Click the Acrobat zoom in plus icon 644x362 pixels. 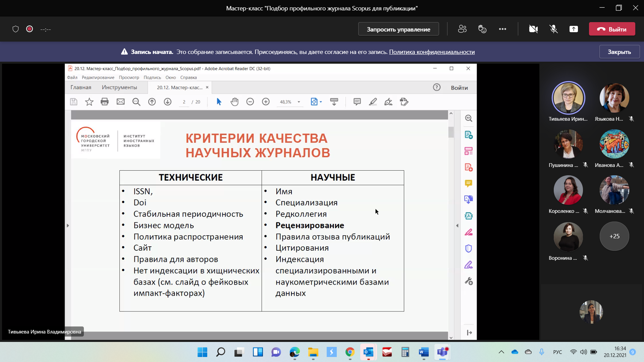tap(266, 102)
